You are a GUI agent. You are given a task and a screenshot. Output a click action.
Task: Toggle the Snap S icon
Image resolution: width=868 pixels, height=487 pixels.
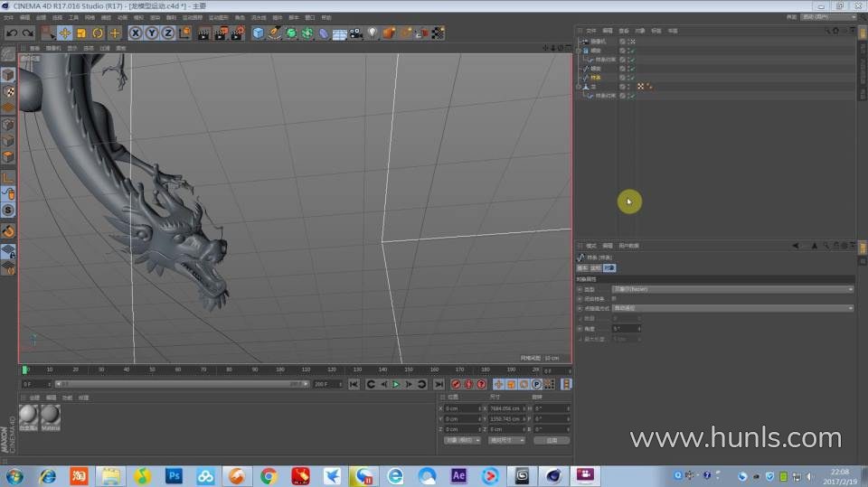(x=8, y=211)
